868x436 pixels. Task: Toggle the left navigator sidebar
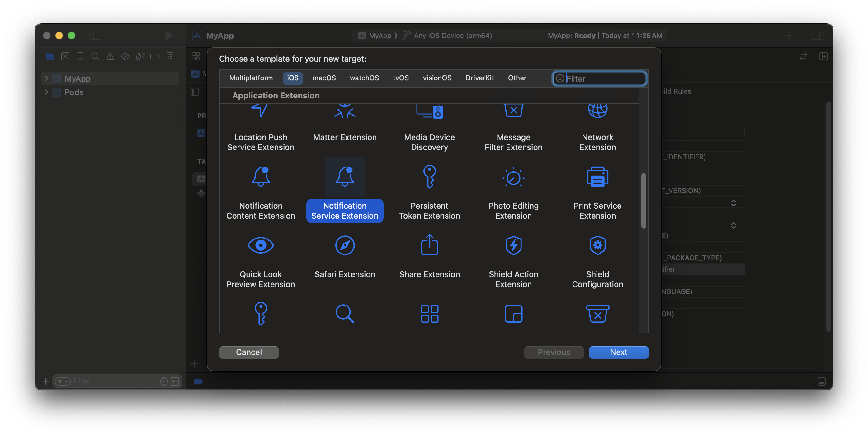tap(95, 36)
